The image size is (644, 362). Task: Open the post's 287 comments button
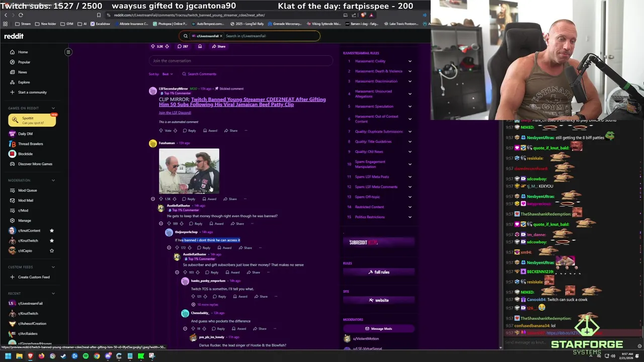(183, 46)
